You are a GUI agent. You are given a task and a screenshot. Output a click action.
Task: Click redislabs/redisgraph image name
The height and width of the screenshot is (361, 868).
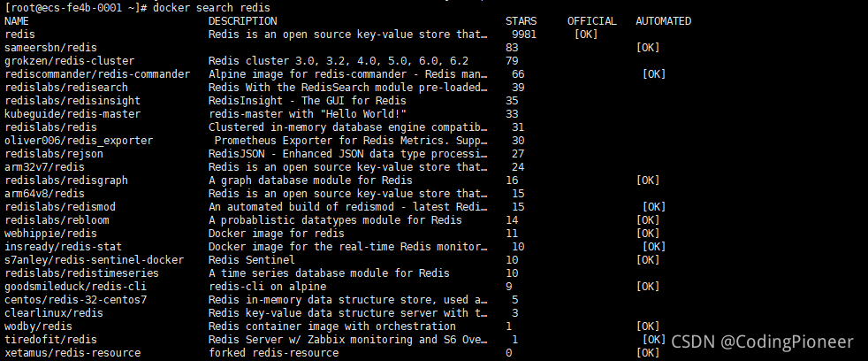click(66, 180)
